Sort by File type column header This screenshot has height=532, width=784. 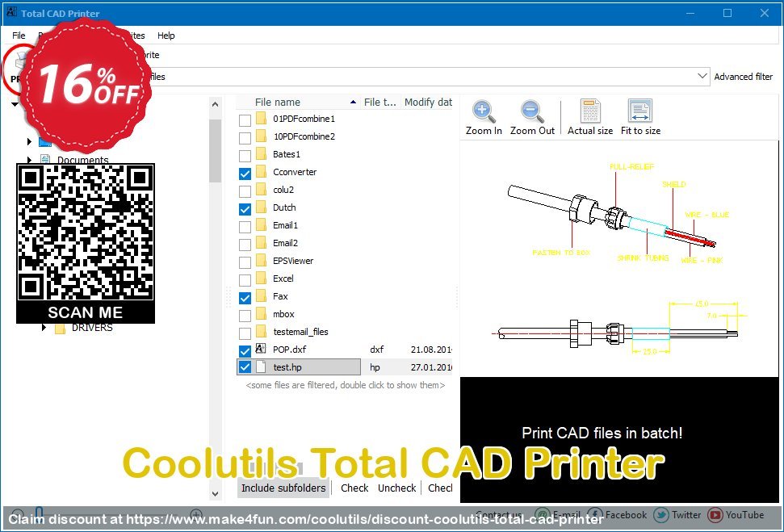[379, 102]
